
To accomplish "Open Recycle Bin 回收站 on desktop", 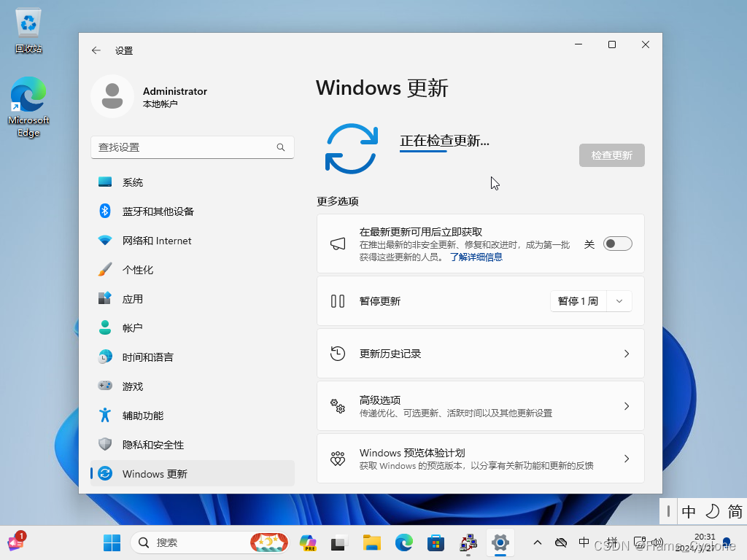I will pyautogui.click(x=28, y=31).
